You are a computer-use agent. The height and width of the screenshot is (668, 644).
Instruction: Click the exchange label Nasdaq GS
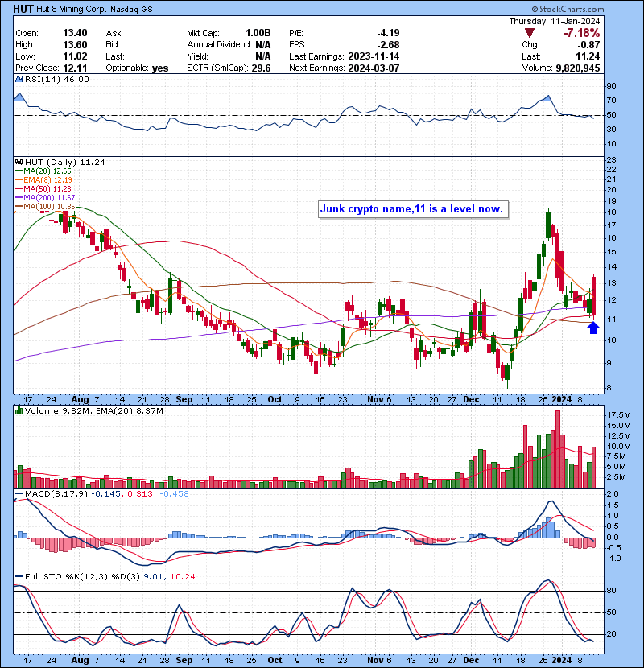[x=131, y=10]
